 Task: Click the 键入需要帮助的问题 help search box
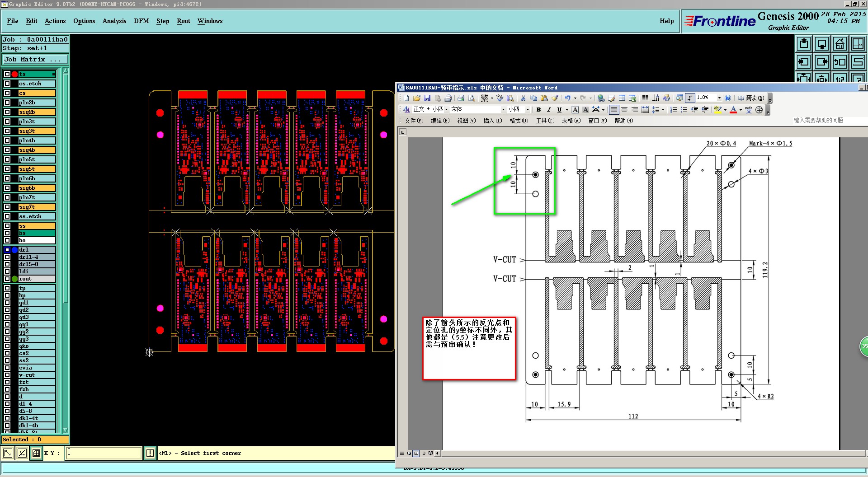pos(818,121)
